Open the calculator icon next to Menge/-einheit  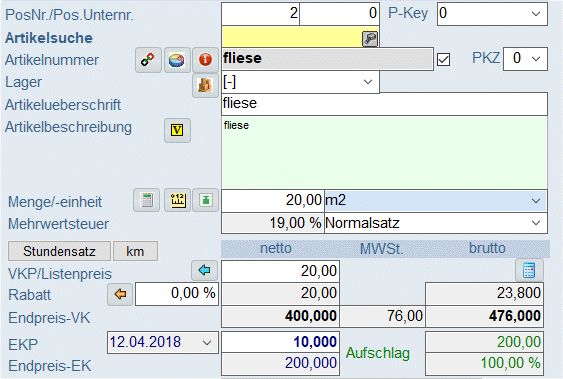coord(146,200)
